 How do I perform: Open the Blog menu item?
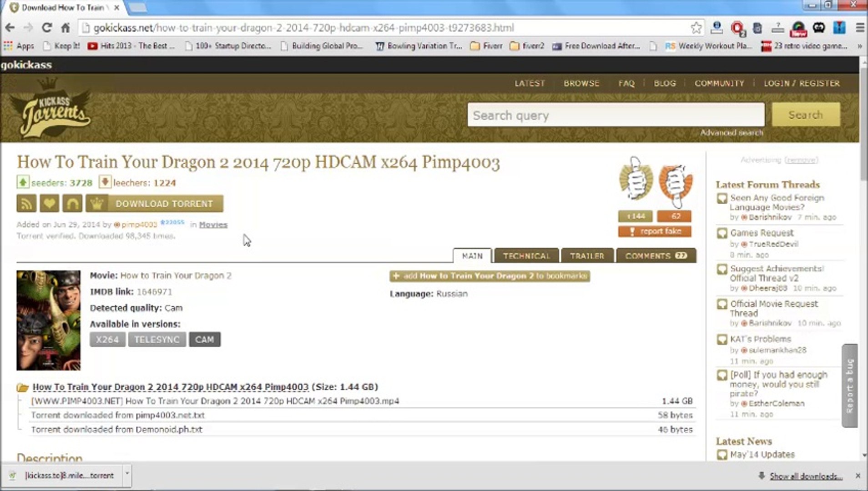pos(665,84)
